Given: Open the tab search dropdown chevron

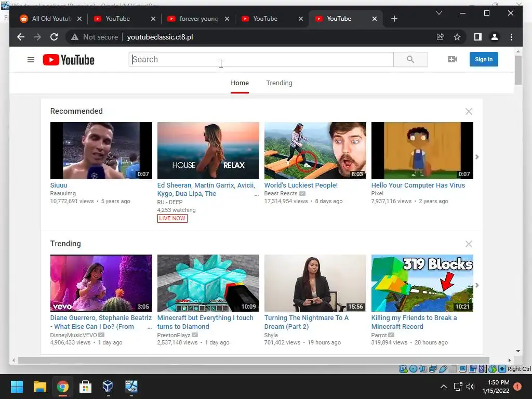Looking at the screenshot, I should click(438, 13).
